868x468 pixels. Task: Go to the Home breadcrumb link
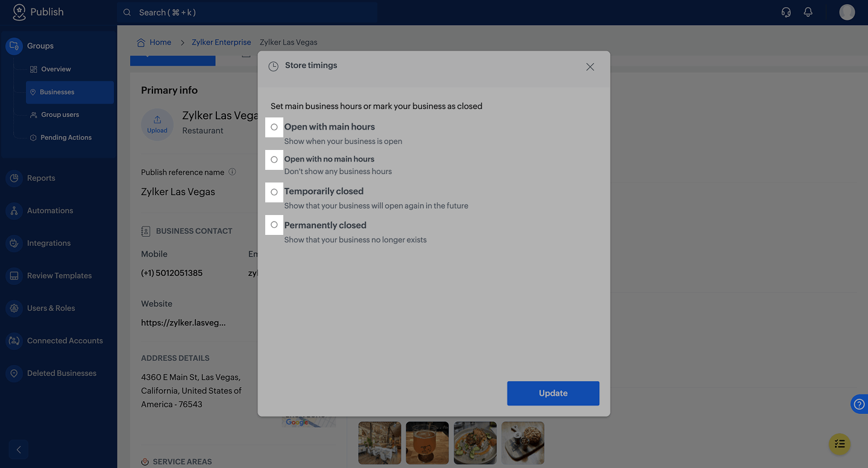(x=160, y=42)
